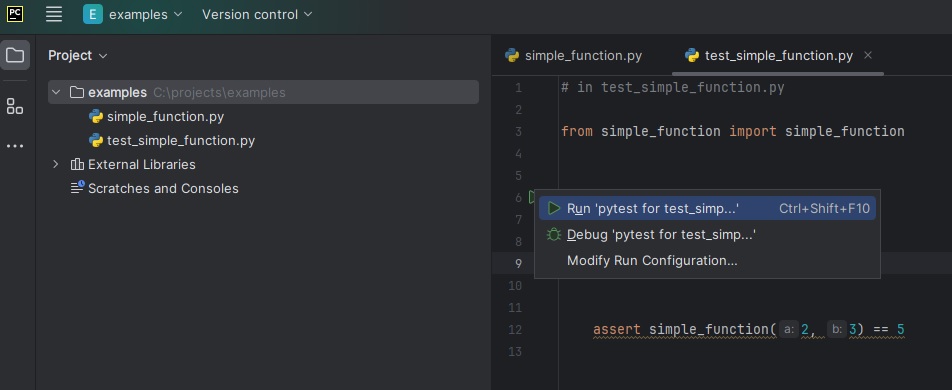Click the 'a:' parameter hint

click(x=788, y=329)
